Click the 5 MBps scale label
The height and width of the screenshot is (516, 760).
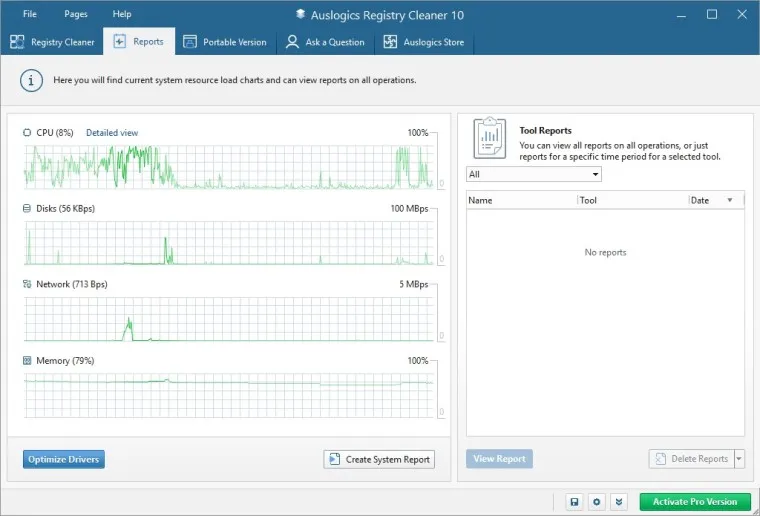(x=413, y=284)
